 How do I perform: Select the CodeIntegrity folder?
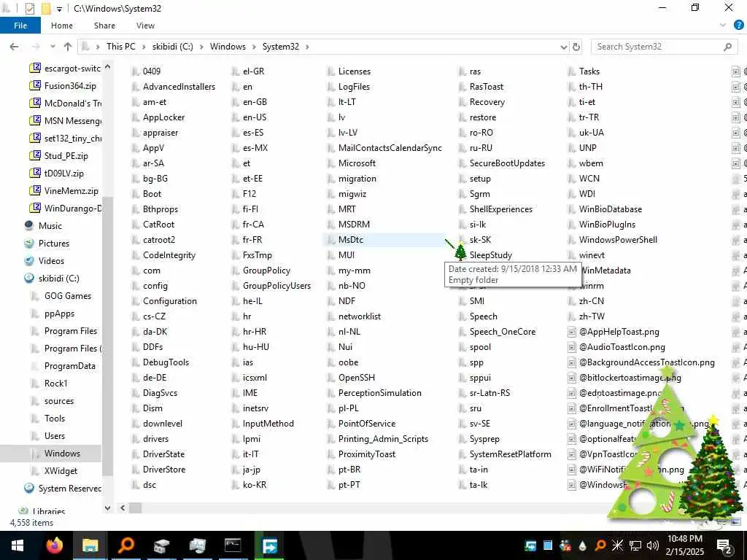pos(169,255)
